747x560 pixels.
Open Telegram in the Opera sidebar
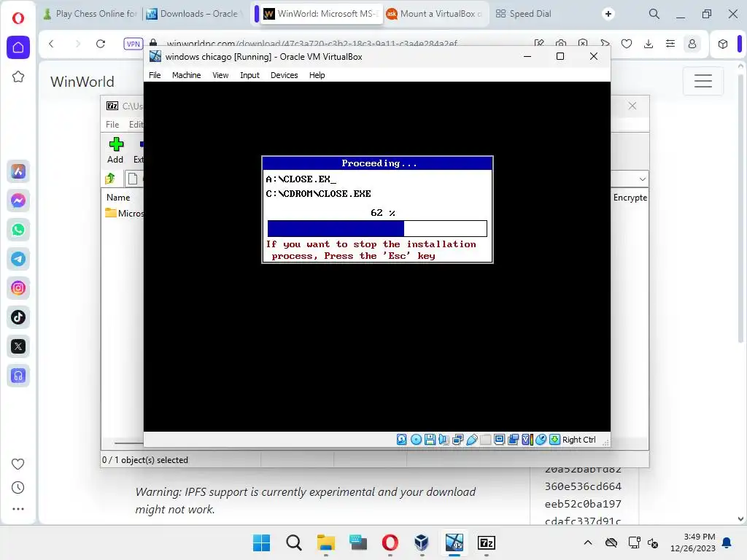coord(18,259)
